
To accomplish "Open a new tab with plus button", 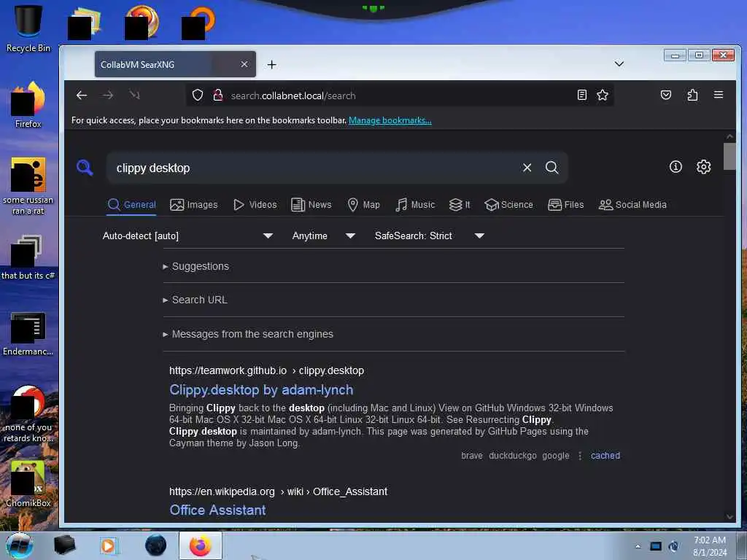I will coord(271,64).
